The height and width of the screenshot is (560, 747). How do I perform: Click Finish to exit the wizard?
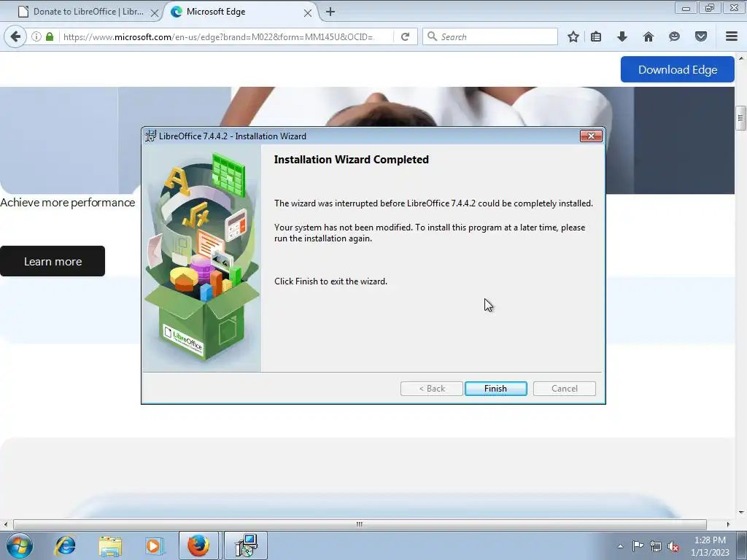495,389
